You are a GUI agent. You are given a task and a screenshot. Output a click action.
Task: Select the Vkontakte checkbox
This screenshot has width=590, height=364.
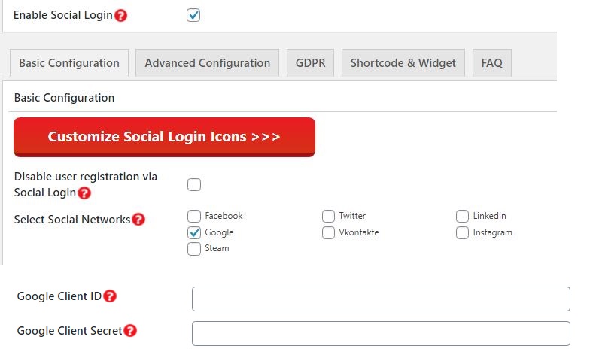tap(328, 233)
